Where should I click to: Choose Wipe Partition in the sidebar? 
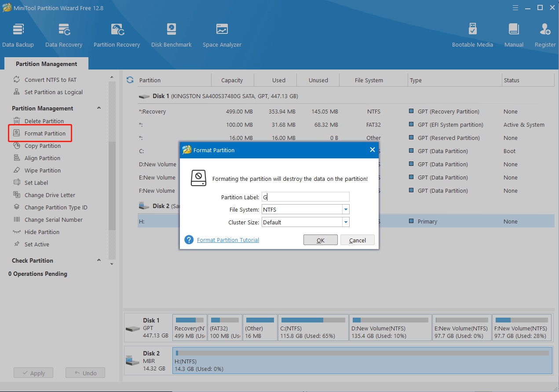tap(42, 170)
